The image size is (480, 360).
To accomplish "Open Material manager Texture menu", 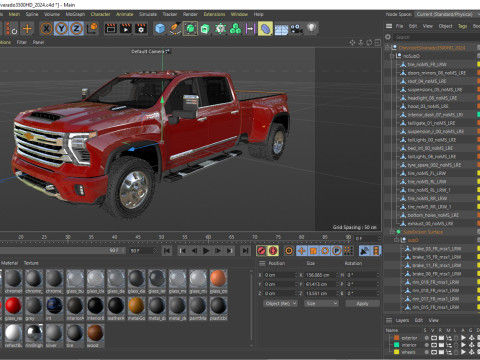I will (x=31, y=263).
